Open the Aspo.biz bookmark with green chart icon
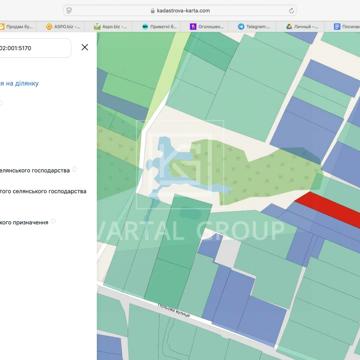Viewport: 360px width, 360px height. [x=110, y=27]
